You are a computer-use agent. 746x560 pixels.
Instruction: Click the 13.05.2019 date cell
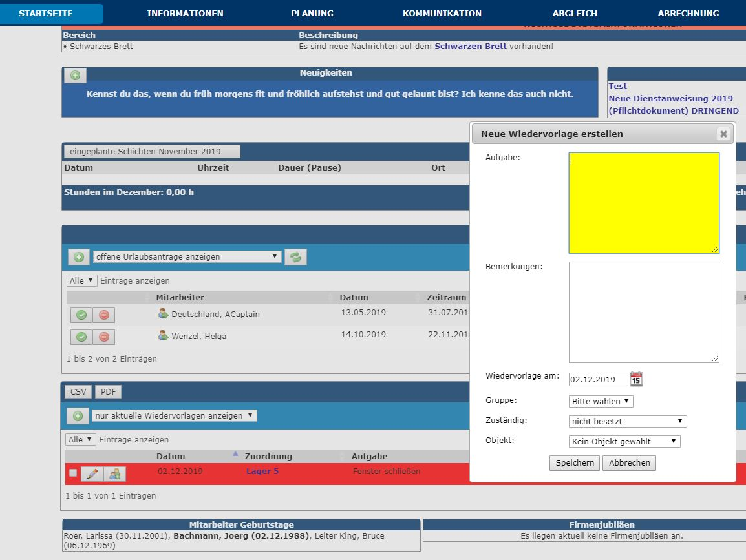(x=363, y=313)
